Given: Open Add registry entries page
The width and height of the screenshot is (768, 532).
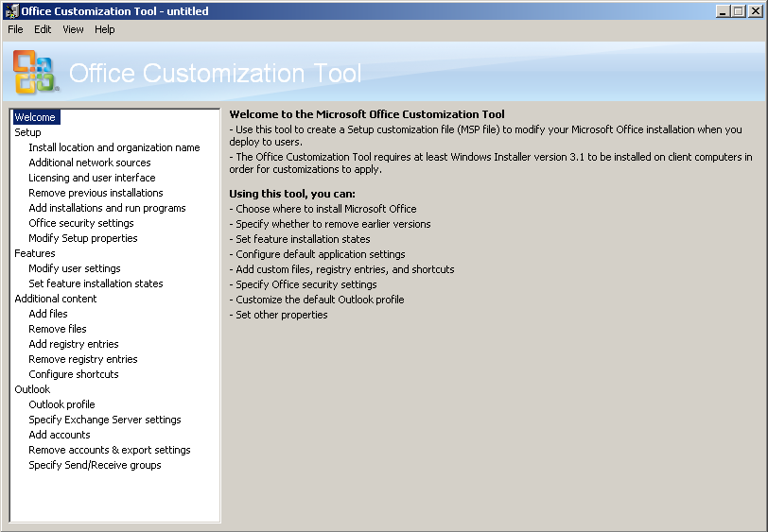Looking at the screenshot, I should [x=74, y=344].
